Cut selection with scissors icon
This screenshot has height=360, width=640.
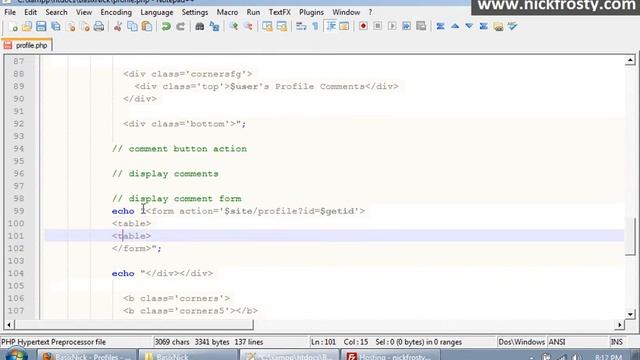click(x=118, y=27)
